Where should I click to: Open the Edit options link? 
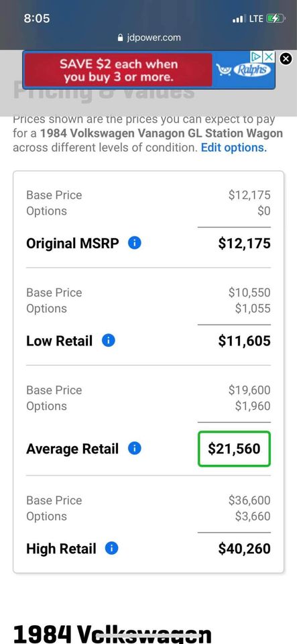pos(234,148)
